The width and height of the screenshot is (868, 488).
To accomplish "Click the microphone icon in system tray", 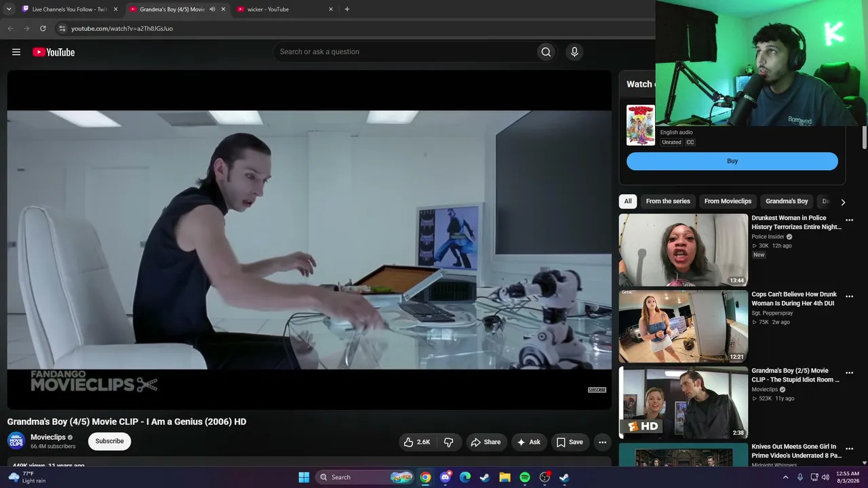I will click(800, 477).
